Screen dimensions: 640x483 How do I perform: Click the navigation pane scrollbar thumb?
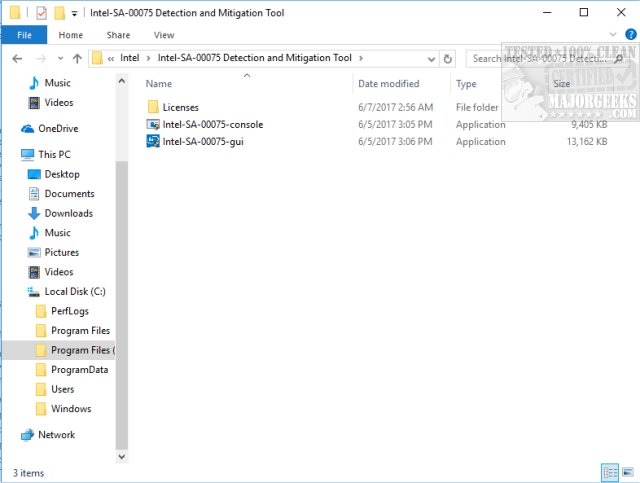[122, 305]
